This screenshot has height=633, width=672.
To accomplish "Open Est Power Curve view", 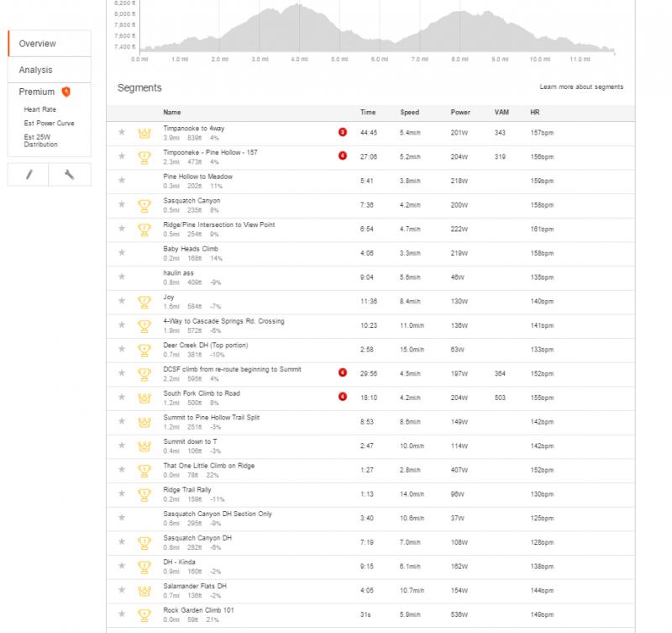I will click(49, 123).
